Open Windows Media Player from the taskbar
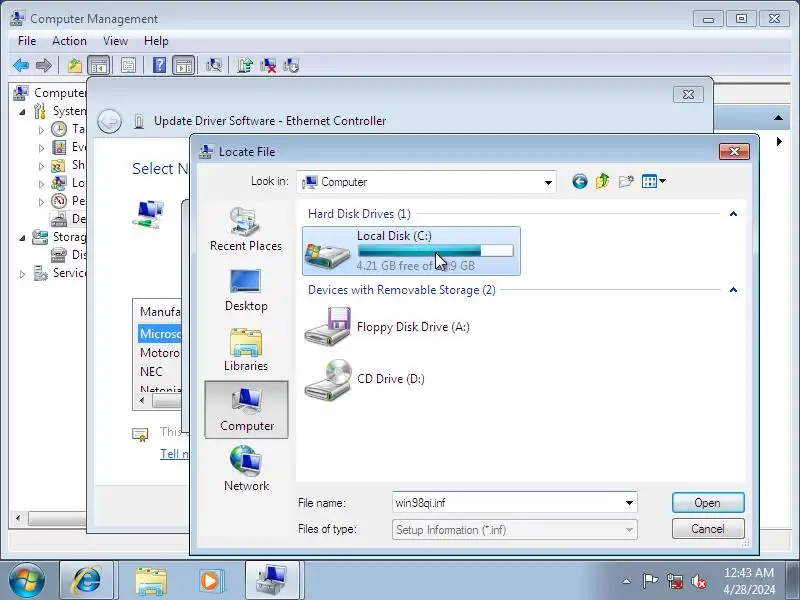The width and height of the screenshot is (800, 600). [209, 581]
